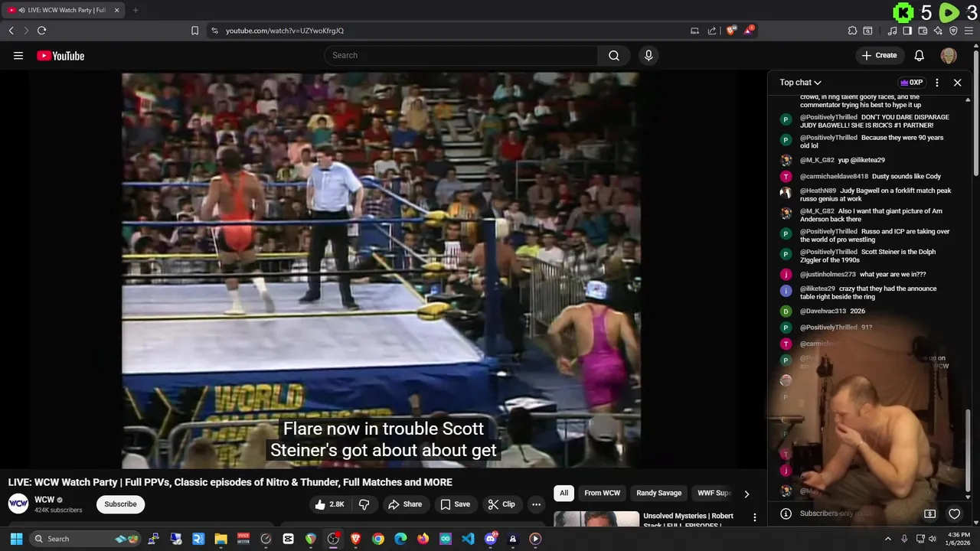Click the search magnifier button

point(614,55)
